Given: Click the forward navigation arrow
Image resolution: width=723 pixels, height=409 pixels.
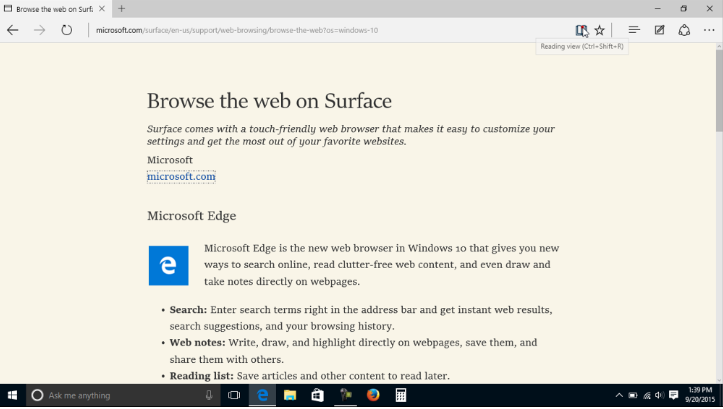Looking at the screenshot, I should pos(40,30).
